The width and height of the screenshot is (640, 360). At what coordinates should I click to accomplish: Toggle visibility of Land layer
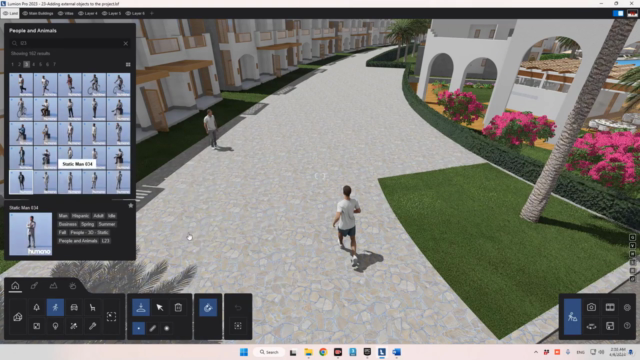coord(5,13)
